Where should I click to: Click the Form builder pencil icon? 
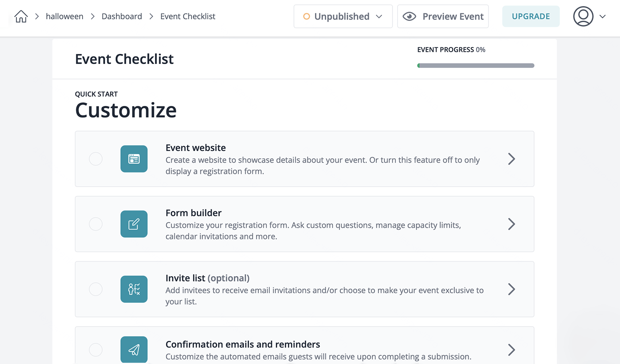click(x=134, y=224)
